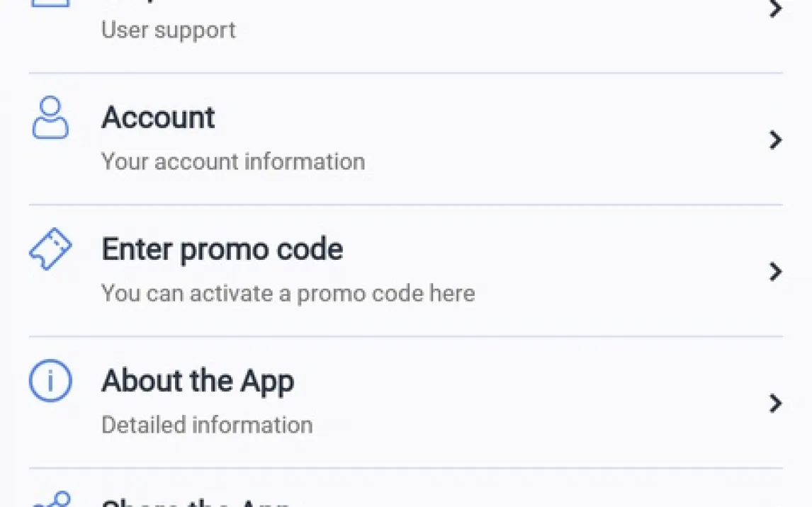Expand the Account chevron arrow
Viewport: 812px width, 507px height.
pos(776,140)
